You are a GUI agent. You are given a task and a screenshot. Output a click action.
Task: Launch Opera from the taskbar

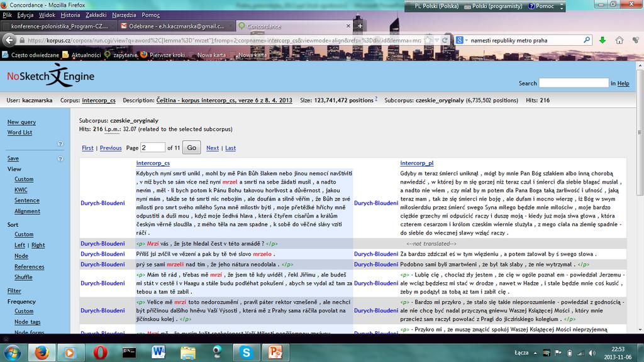click(100, 353)
